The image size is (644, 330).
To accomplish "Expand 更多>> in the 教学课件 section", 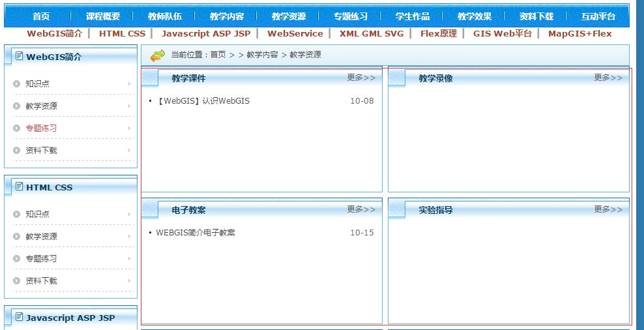I will (361, 78).
